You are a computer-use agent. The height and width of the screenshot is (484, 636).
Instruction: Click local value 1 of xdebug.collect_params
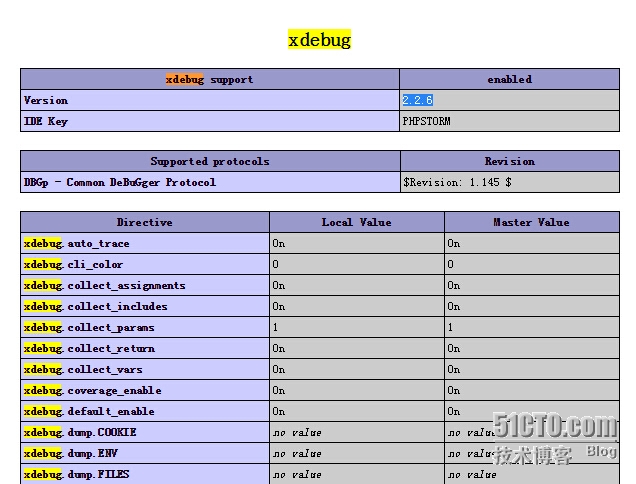(275, 327)
